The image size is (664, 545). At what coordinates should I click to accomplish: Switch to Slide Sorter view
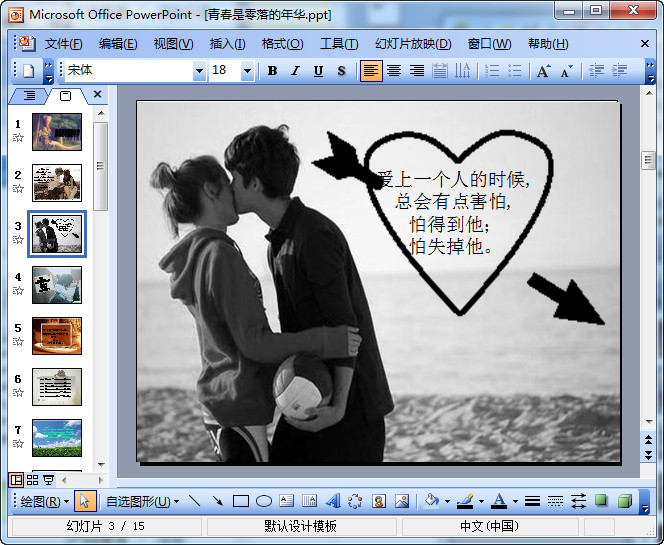(33, 480)
